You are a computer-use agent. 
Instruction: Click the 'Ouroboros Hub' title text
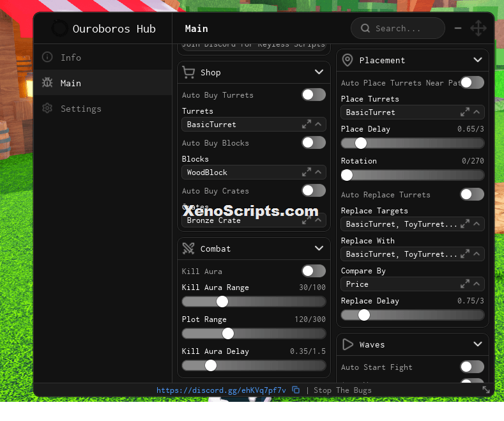114,29
